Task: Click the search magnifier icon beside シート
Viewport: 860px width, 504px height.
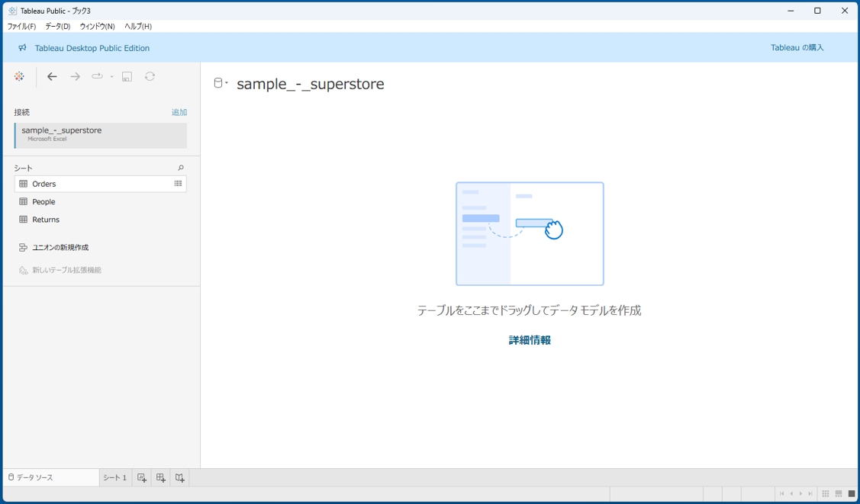Action: [181, 168]
